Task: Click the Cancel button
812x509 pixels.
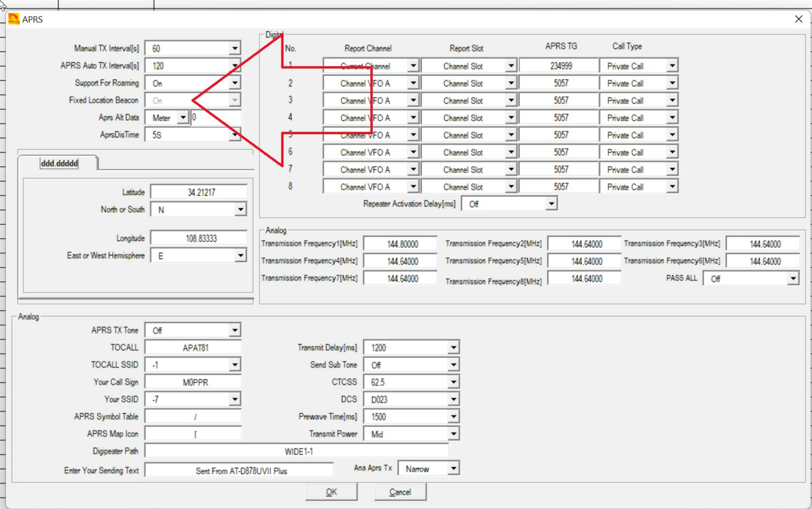Action: click(x=401, y=492)
